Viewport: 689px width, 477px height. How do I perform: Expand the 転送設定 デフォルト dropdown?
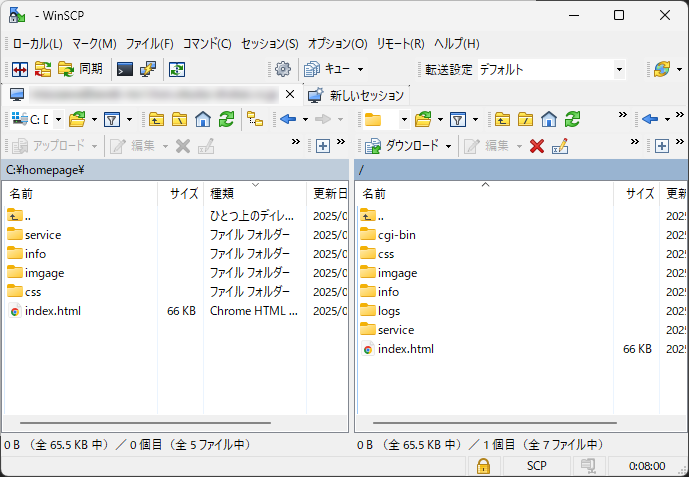[x=619, y=69]
